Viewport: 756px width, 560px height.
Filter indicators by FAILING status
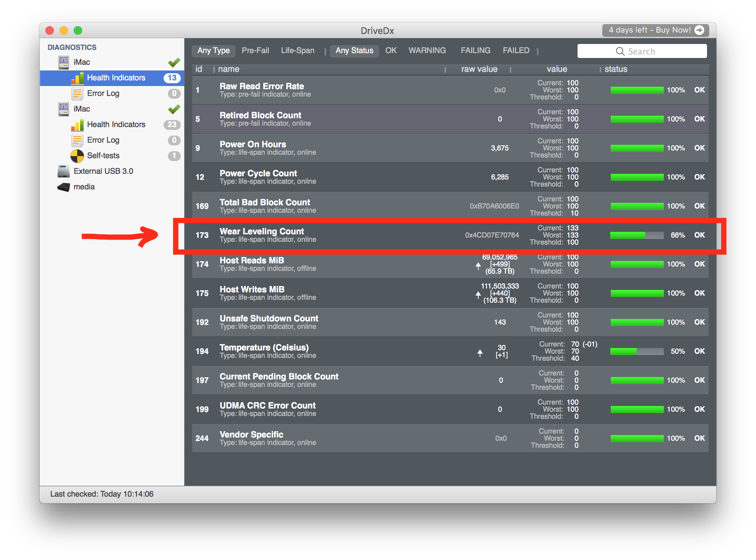coord(475,51)
